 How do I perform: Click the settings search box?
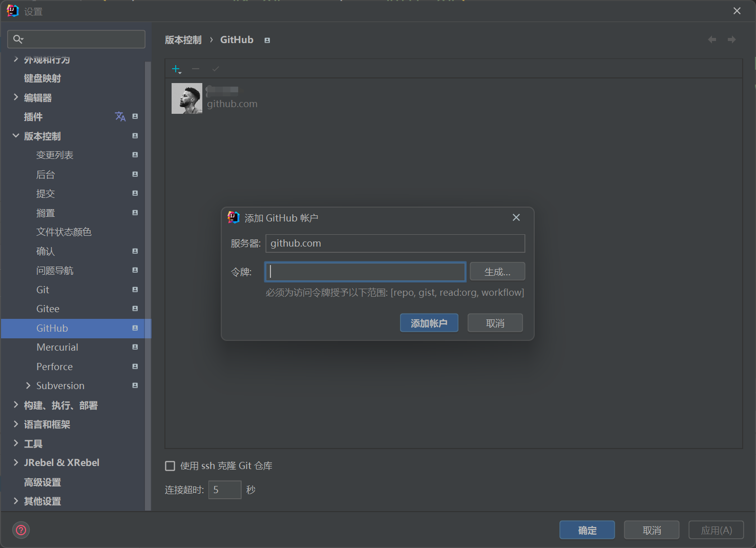pyautogui.click(x=76, y=39)
